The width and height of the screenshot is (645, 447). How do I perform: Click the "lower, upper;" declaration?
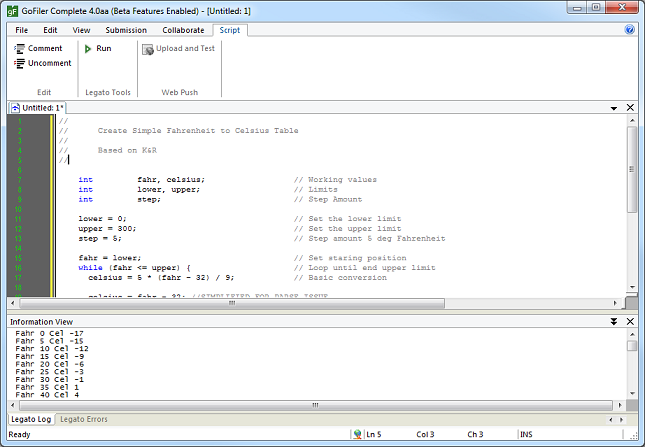(168, 190)
